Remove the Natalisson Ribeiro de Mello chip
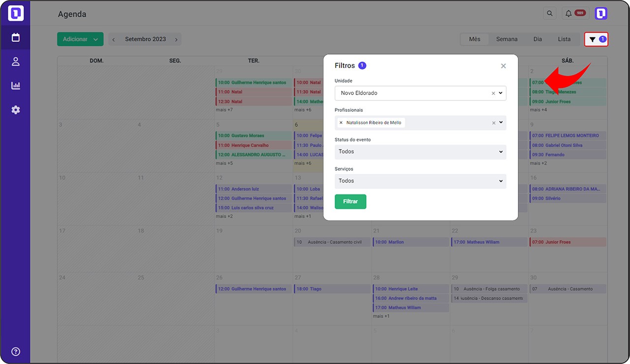Viewport: 630px width, 364px height. [341, 123]
